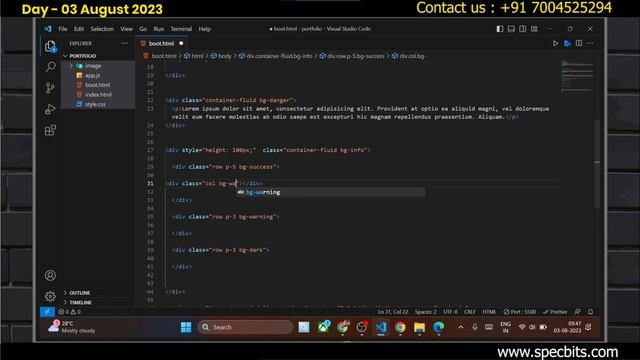Click Ln 31, Col 22 status entry
Viewport: 640px width, 360px height.
click(x=393, y=311)
